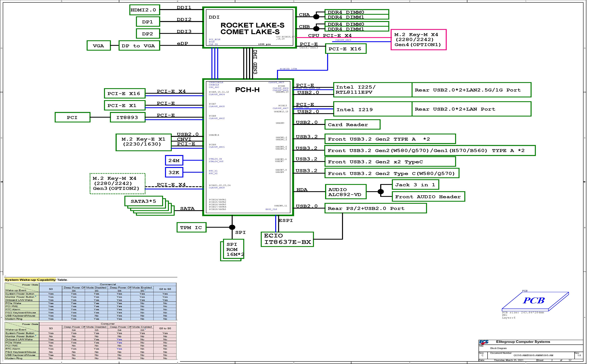Click the DP to VGA converter block
This screenshot has width=589, height=364.
139,46
